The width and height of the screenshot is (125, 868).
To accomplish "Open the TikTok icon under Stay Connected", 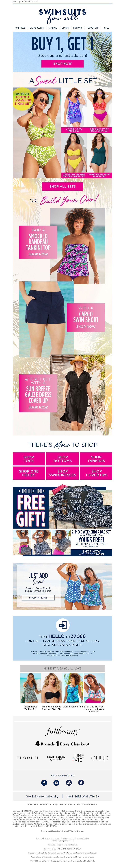I will click(x=81, y=782).
